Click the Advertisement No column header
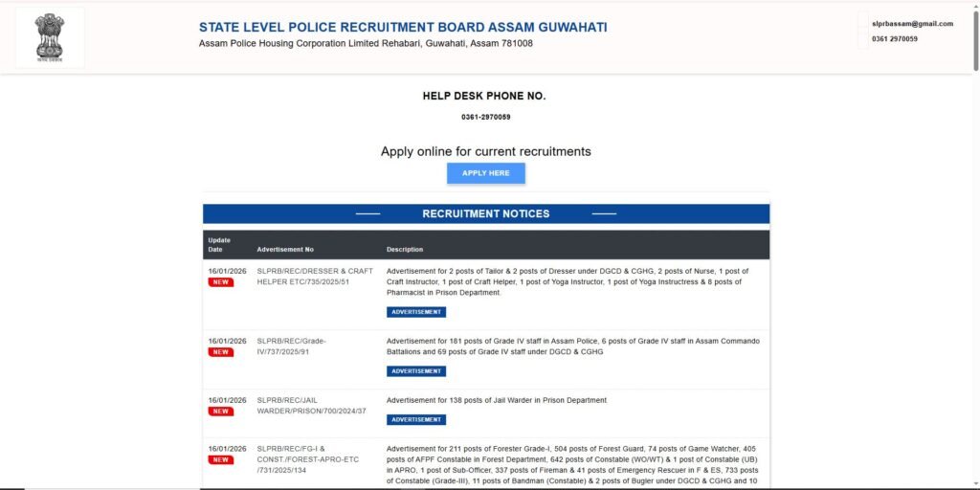This screenshot has height=490, width=980. tap(285, 250)
